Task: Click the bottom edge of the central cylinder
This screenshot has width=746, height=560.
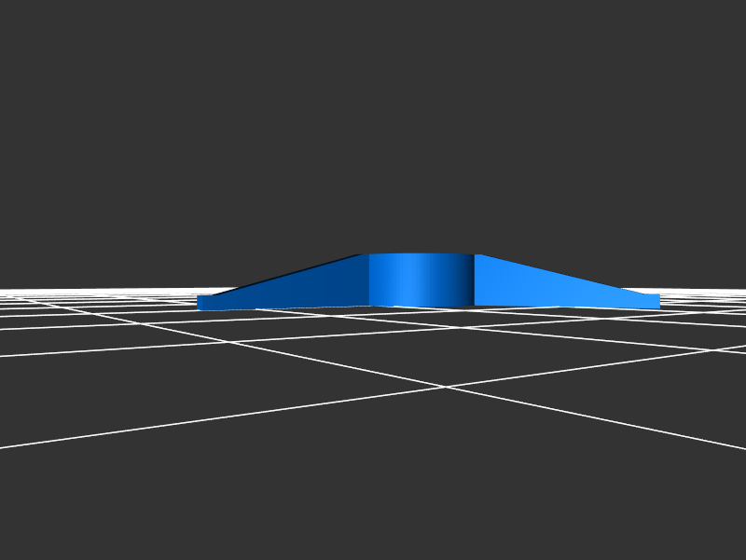Action: pos(421,306)
